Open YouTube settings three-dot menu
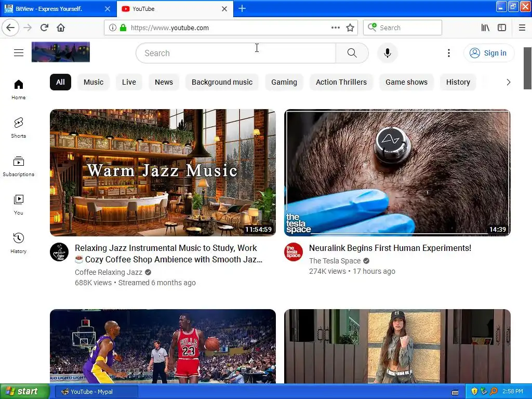Screen dimensions: 532x399 coord(448,53)
